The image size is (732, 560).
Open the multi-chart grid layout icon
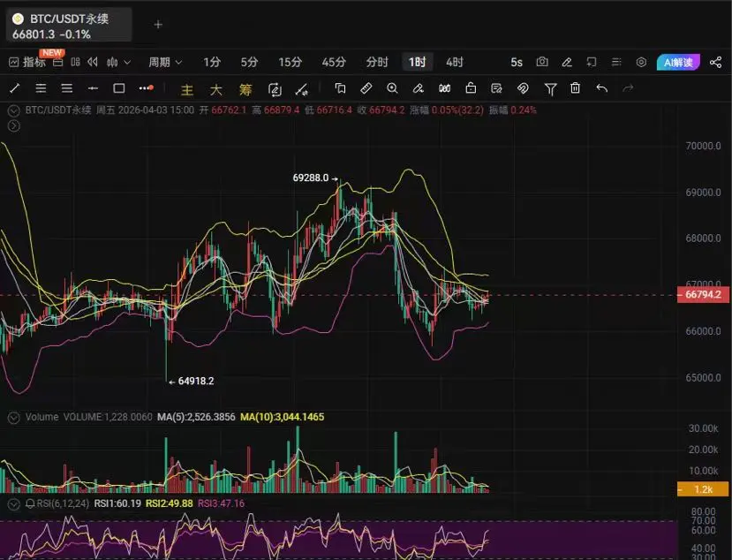point(75,62)
